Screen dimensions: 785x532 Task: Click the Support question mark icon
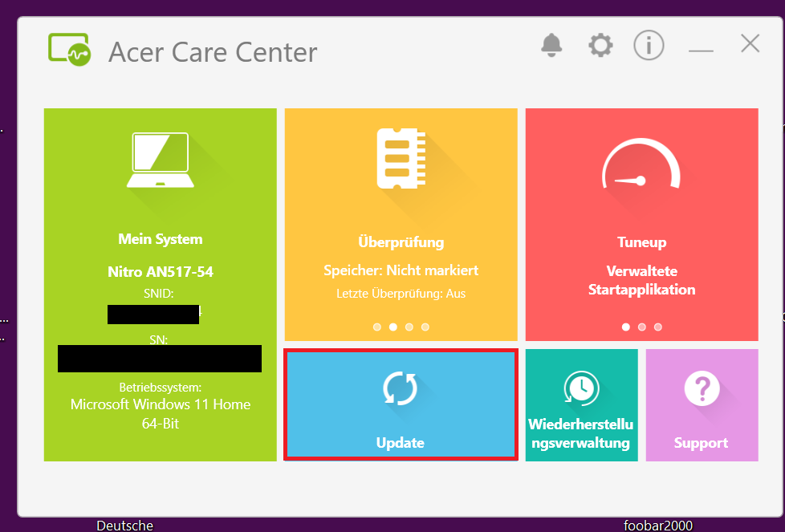coord(702,388)
